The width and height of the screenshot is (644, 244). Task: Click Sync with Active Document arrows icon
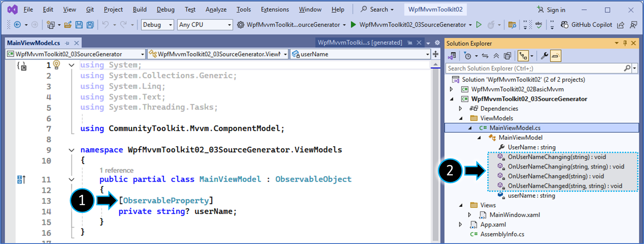(x=485, y=56)
